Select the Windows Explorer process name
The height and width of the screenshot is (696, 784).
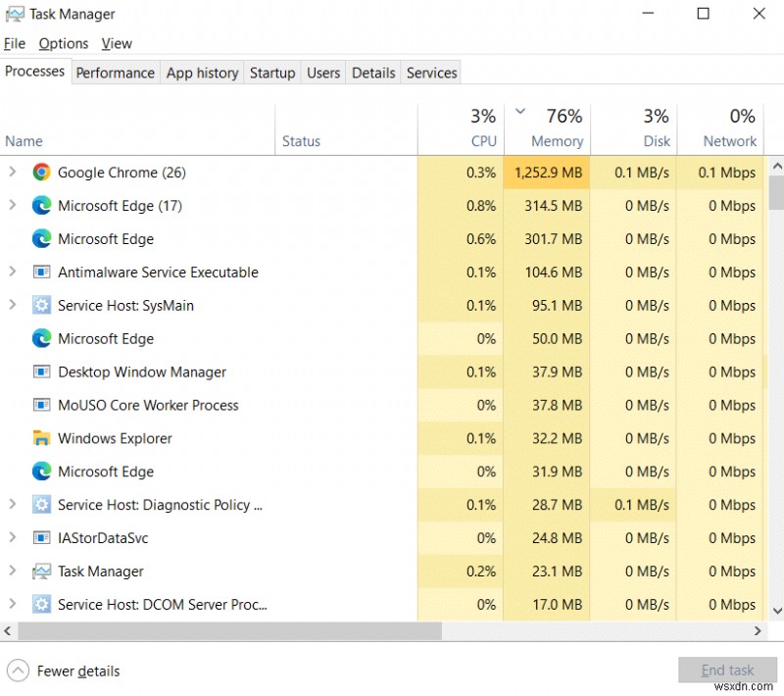[115, 438]
